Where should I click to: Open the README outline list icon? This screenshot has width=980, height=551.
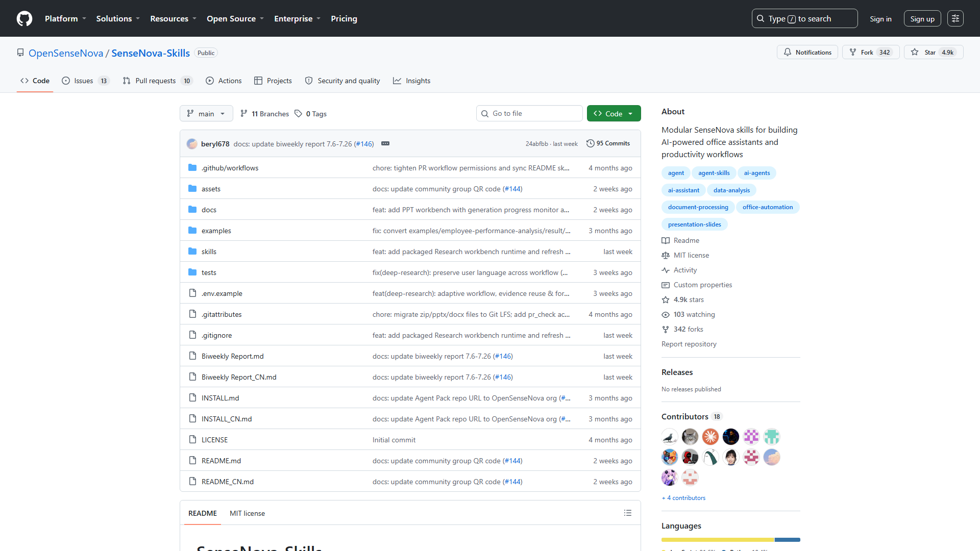tap(628, 513)
